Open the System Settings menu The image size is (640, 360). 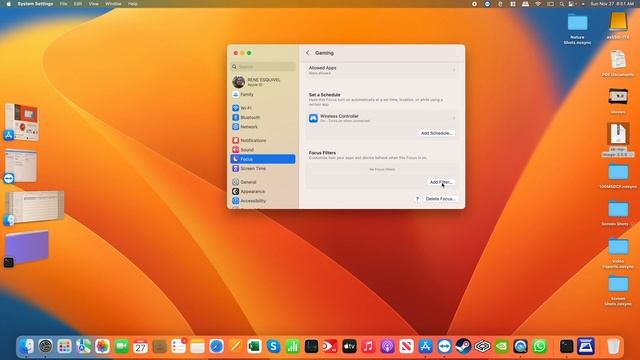click(x=35, y=4)
